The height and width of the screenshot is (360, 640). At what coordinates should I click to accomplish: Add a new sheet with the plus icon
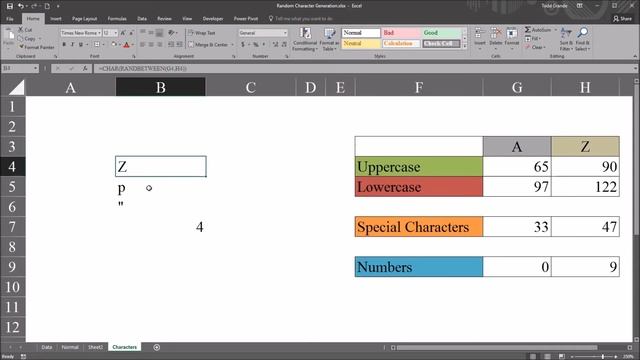[157, 347]
